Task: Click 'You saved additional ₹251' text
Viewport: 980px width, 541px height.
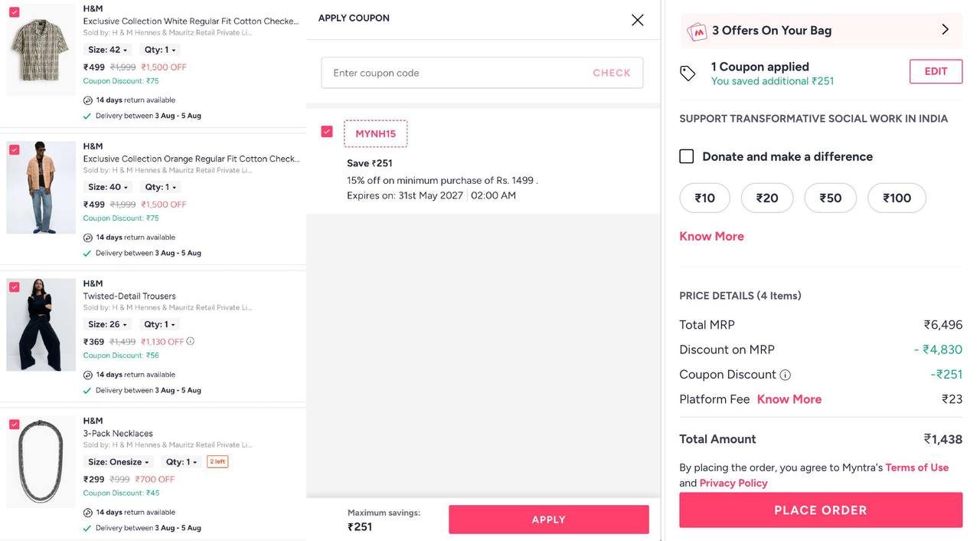Action: click(773, 81)
